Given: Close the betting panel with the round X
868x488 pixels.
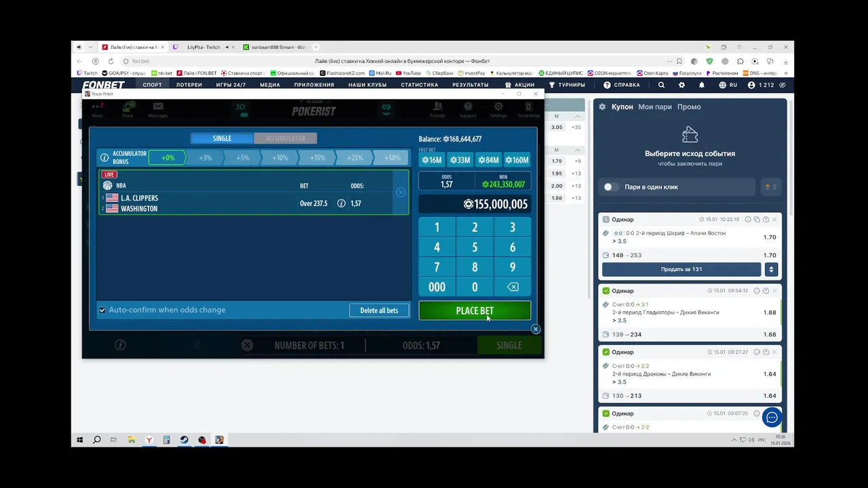Looking at the screenshot, I should click(x=536, y=329).
